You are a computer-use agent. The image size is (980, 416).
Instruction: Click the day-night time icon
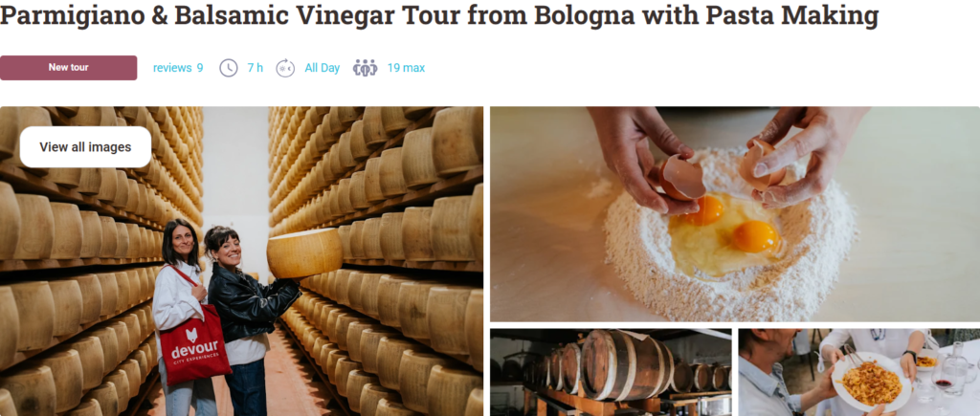pos(285,68)
